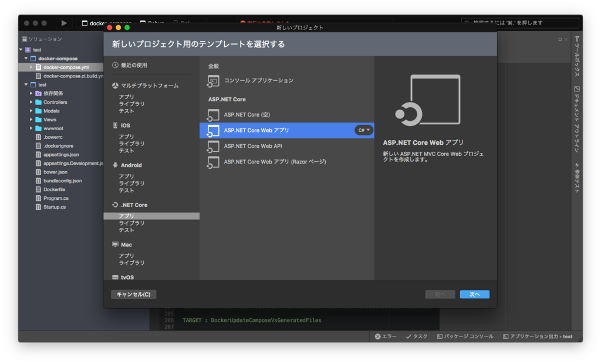Collapse the test project node

26,84
